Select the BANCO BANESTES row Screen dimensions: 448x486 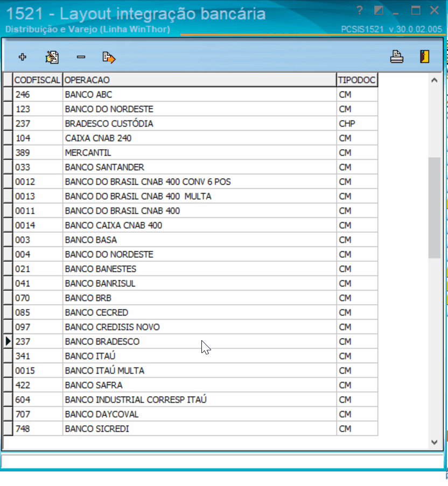click(191, 269)
